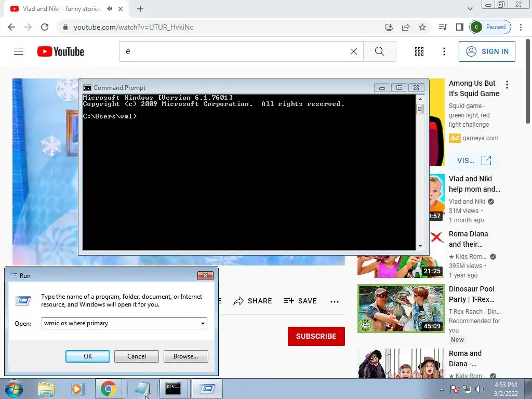
Task: Open the Action Center flag tray icon
Action: (x=455, y=389)
